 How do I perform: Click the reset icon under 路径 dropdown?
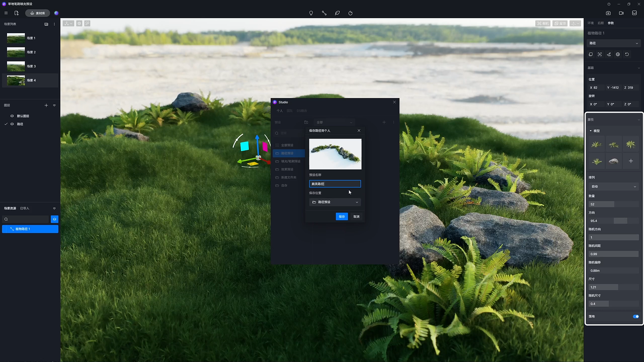click(x=627, y=55)
